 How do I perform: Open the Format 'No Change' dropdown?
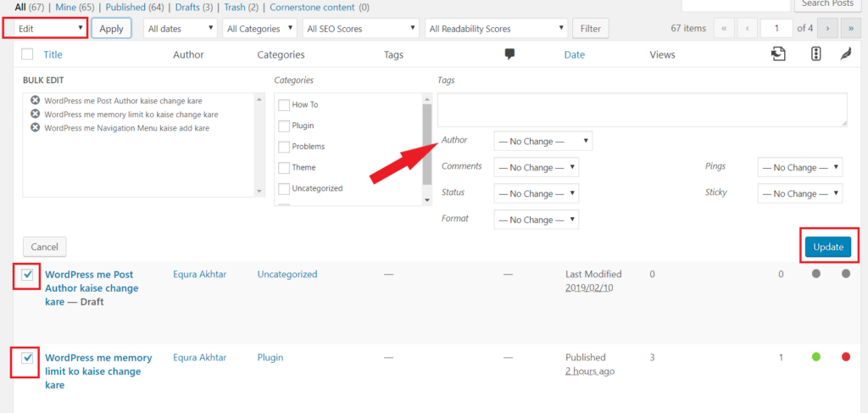pyautogui.click(x=537, y=220)
